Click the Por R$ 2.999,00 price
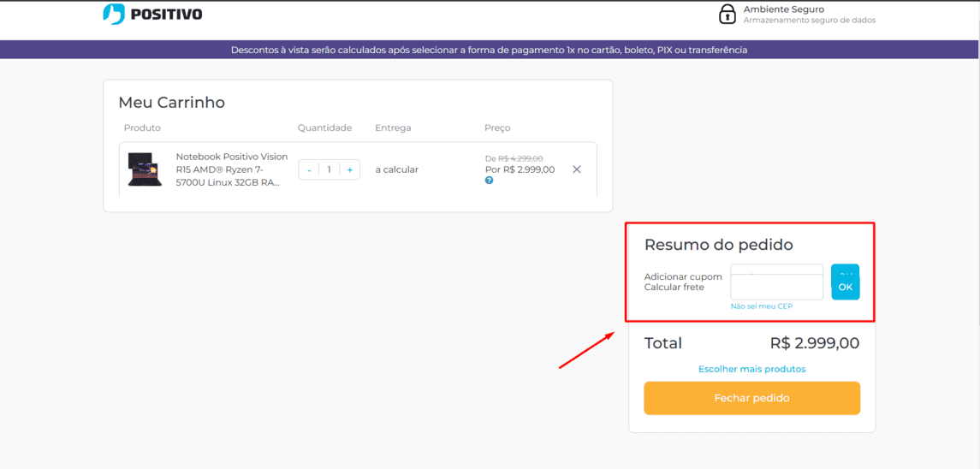980x469 pixels. click(520, 169)
